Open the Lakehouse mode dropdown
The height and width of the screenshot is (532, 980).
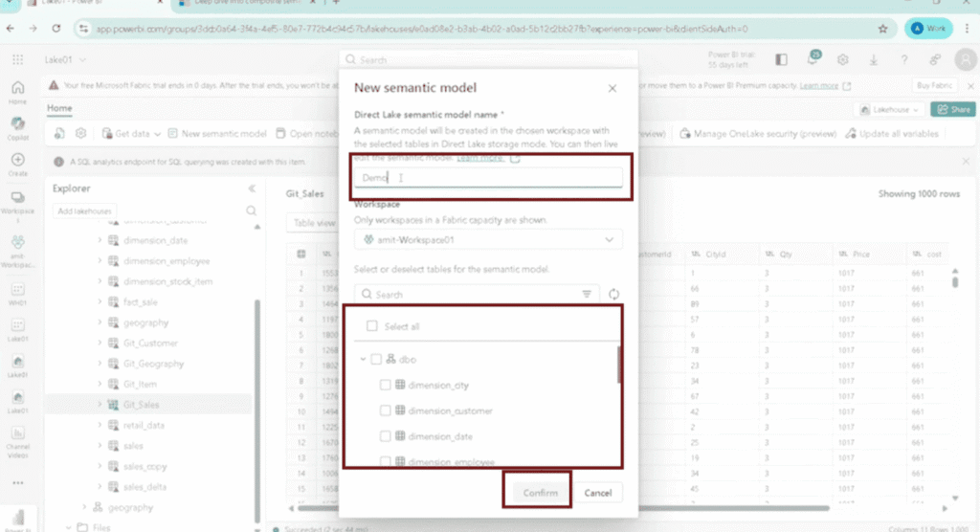click(890, 109)
